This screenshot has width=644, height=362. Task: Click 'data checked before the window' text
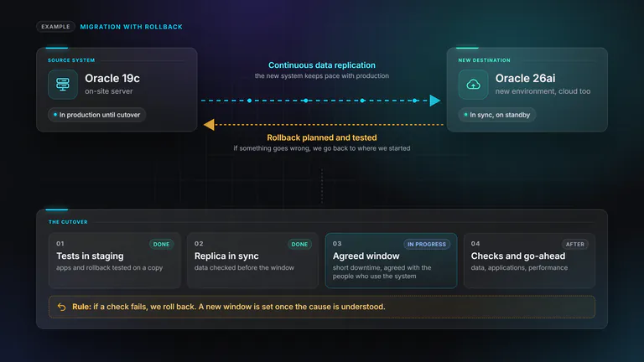[x=244, y=267]
